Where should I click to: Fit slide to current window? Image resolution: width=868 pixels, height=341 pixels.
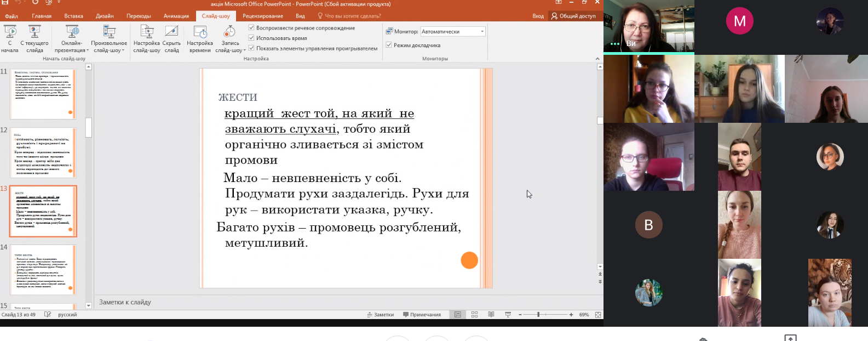coord(598,315)
